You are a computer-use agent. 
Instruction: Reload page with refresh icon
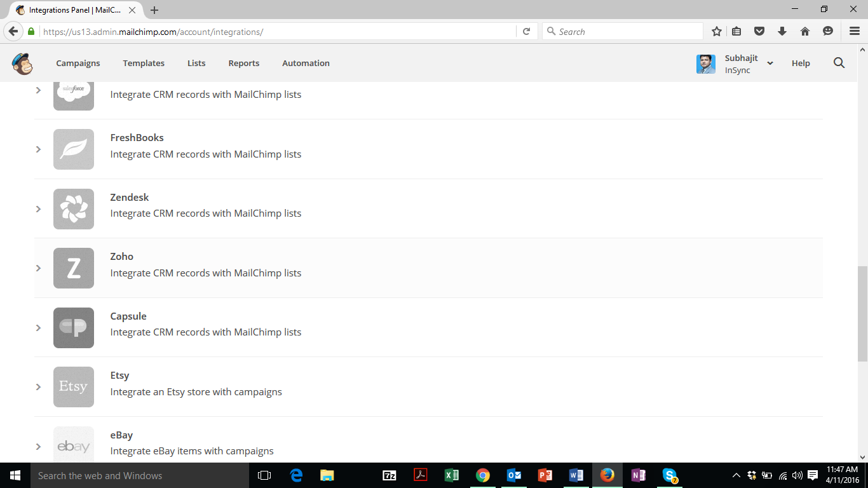[526, 31]
